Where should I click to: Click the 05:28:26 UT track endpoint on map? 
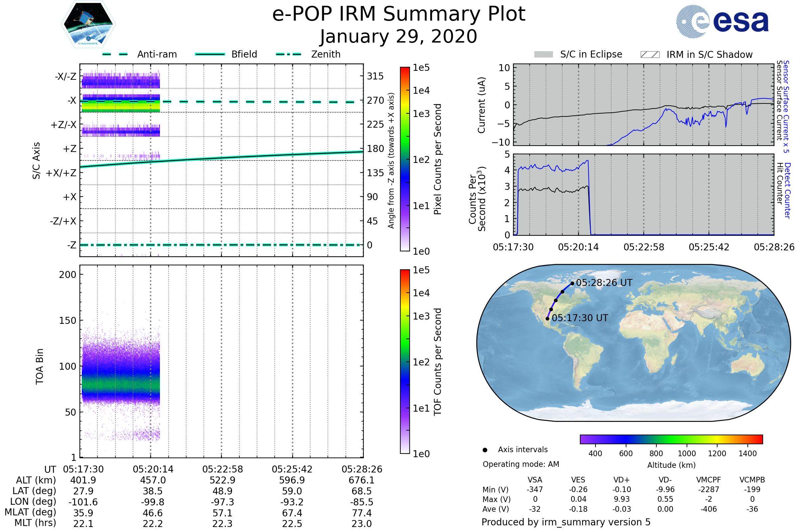pos(572,283)
